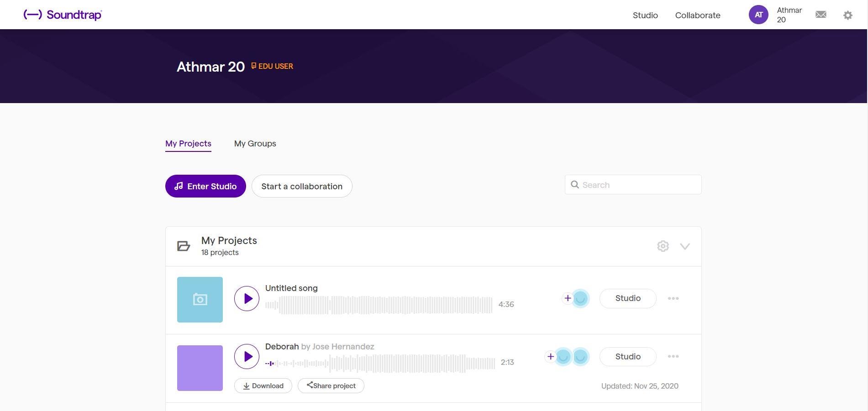
Task: Switch to the Collaborate page
Action: point(697,15)
